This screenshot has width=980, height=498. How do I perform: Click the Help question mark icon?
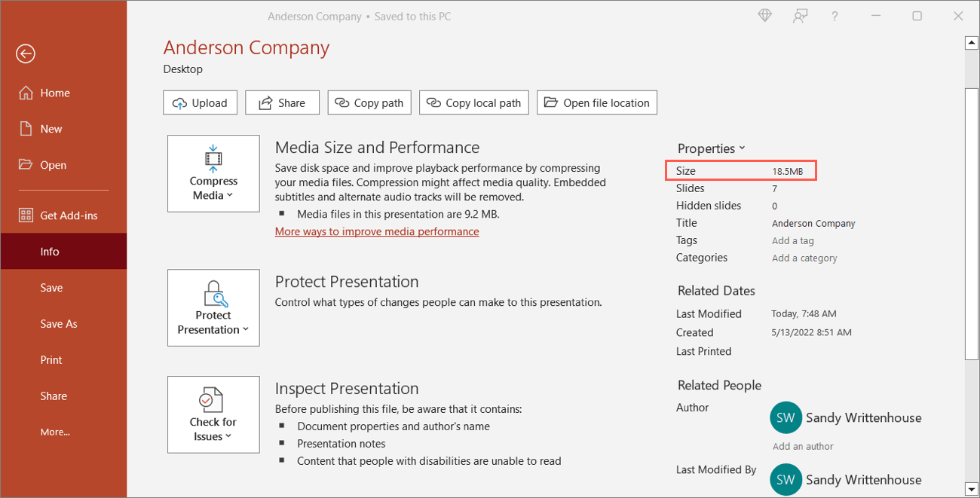835,16
